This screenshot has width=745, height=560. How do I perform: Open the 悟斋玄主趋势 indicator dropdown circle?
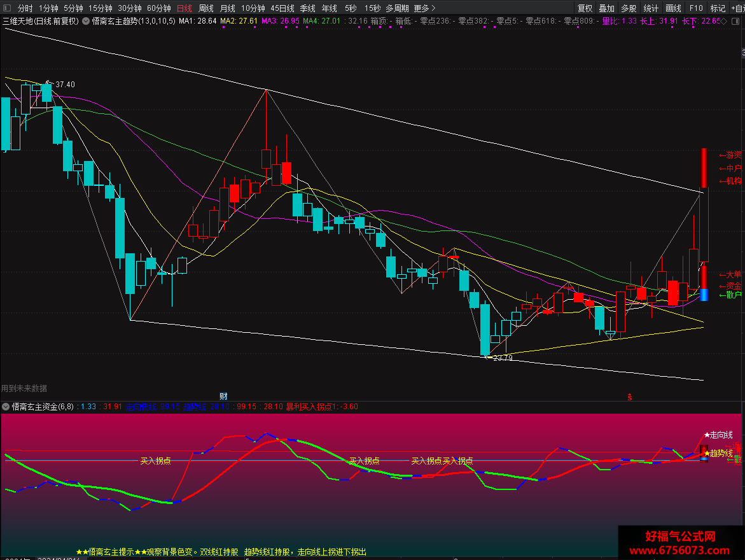(x=86, y=21)
